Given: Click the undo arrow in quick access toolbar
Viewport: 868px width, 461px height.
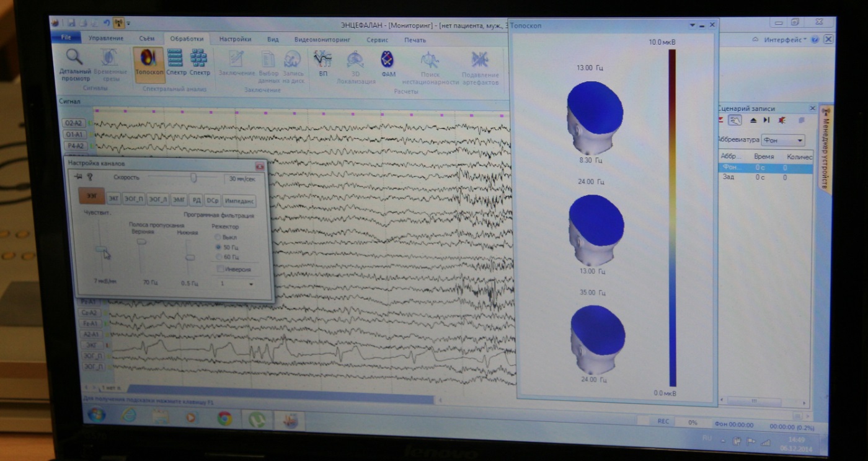Looking at the screenshot, I should coord(106,23).
